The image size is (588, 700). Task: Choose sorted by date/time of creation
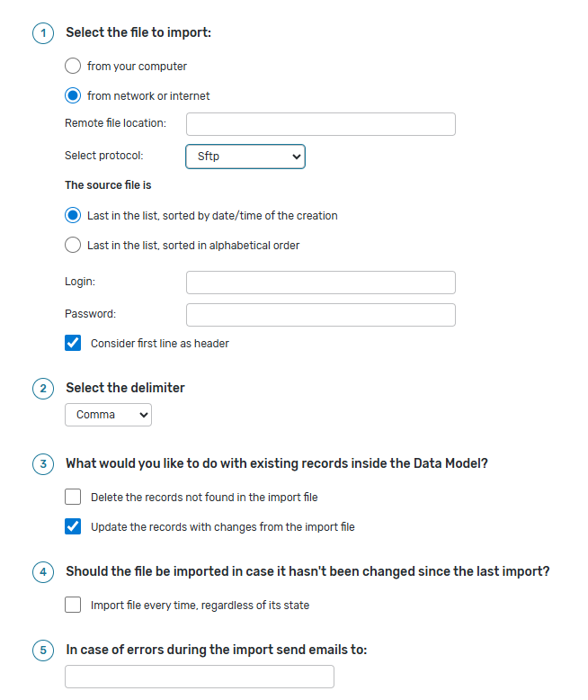point(73,216)
